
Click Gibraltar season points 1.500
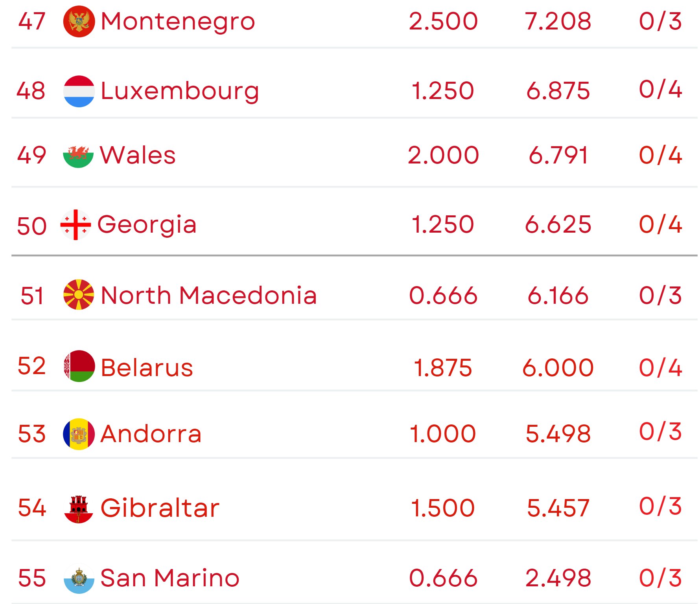coord(442,508)
